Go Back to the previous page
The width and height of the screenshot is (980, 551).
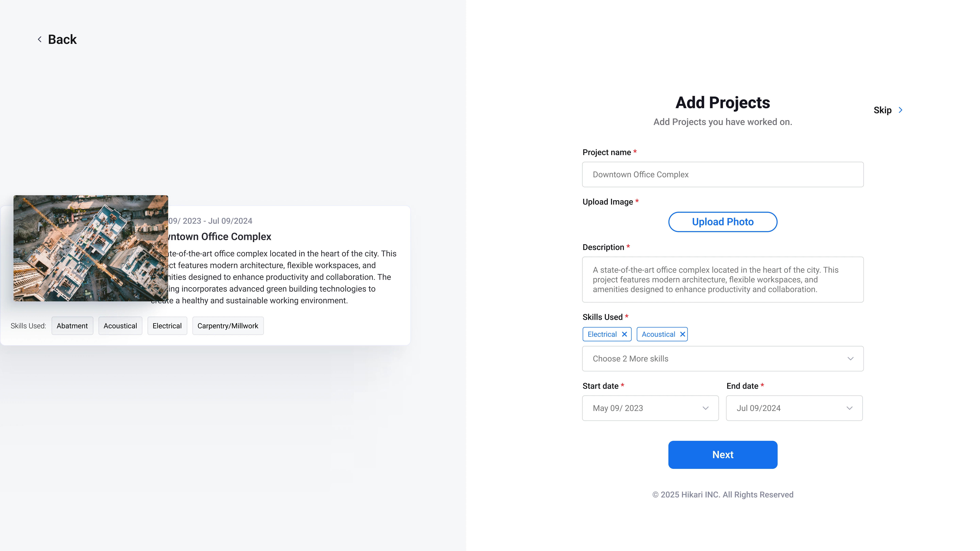pos(62,39)
